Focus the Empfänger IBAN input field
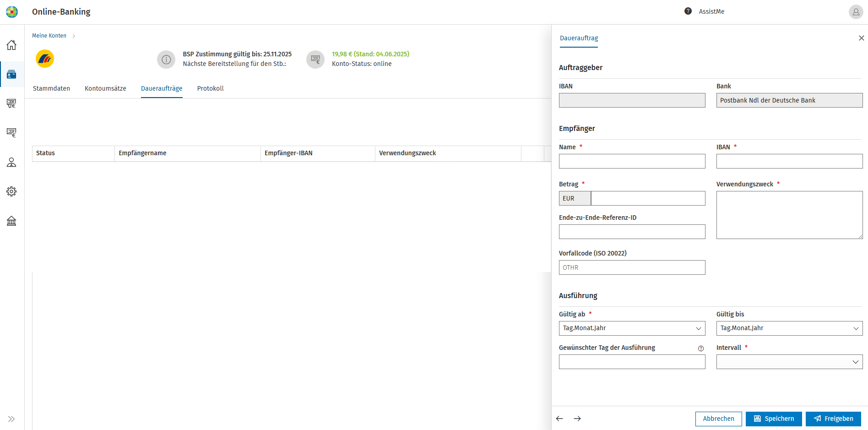 [x=790, y=161]
